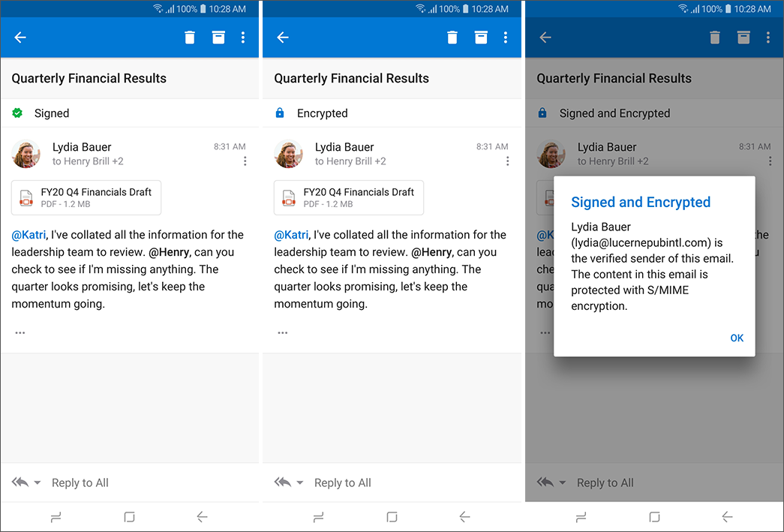Click the @Henry mention in the message

click(x=168, y=251)
